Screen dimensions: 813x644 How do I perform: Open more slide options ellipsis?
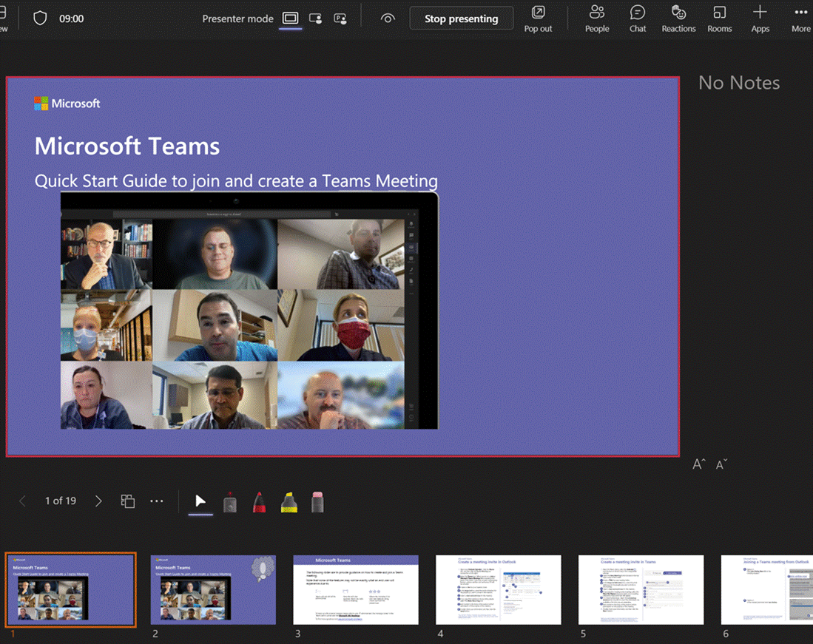point(157,501)
